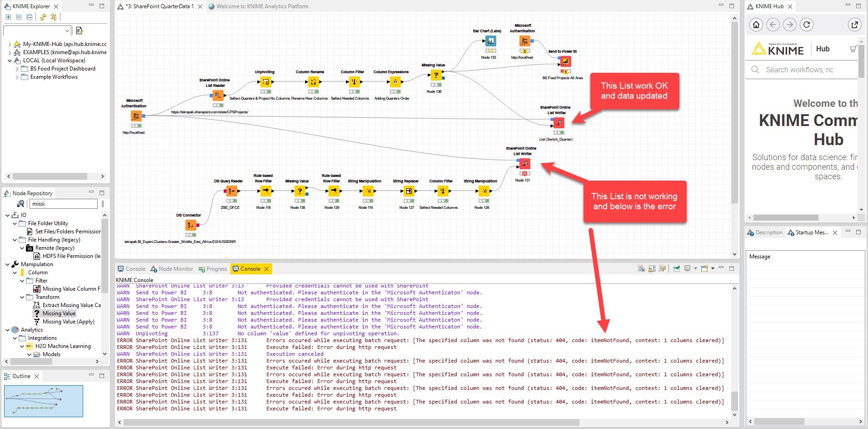Screen dimensions: 868x429
Task: Expand My-KNIME-Hub mount point
Action: click(x=10, y=45)
